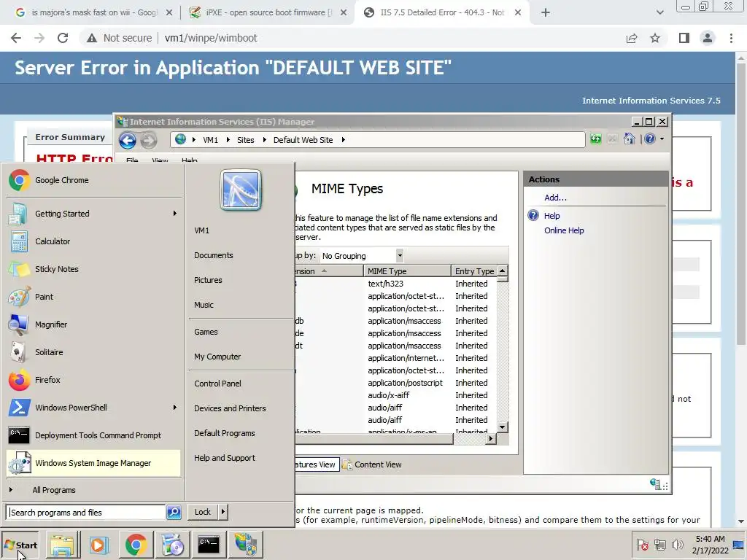Switch to the Content View tab

click(373, 464)
